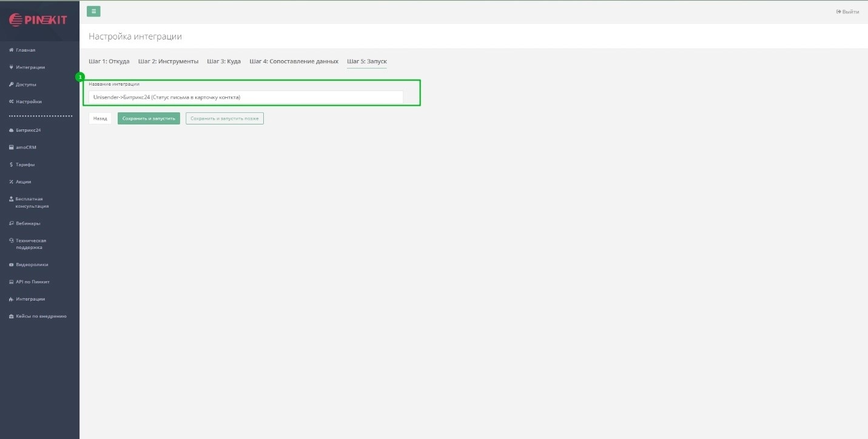
Task: Click the Тарифы dollar icon
Action: click(11, 165)
